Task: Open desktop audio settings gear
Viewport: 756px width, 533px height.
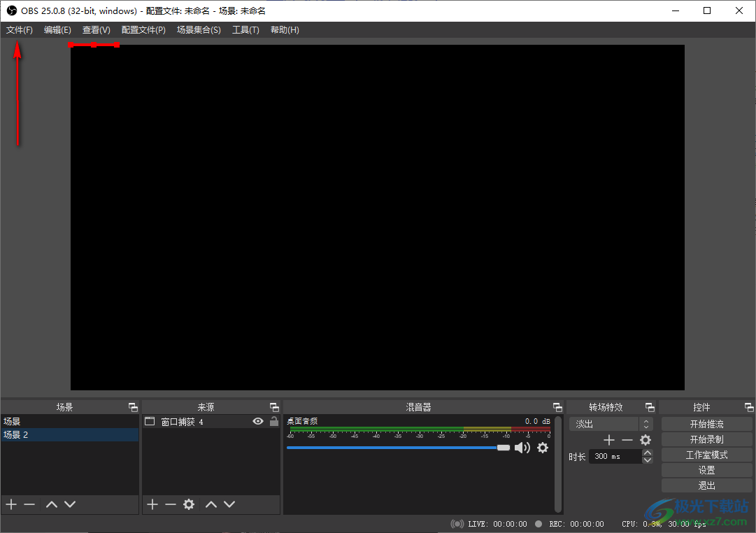Action: [x=543, y=448]
